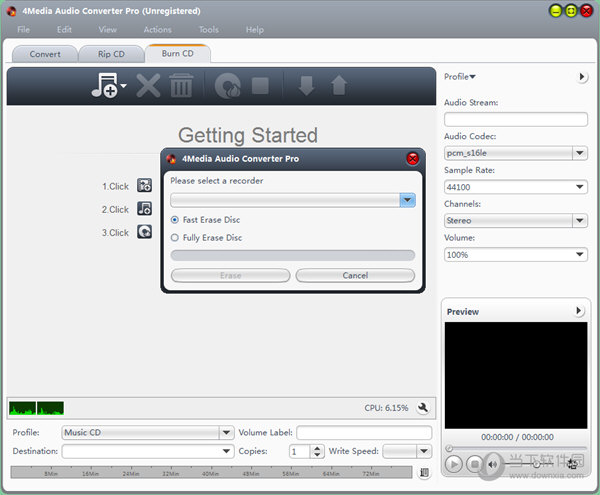
Task: Click the Volume Label text field
Action: (x=364, y=433)
